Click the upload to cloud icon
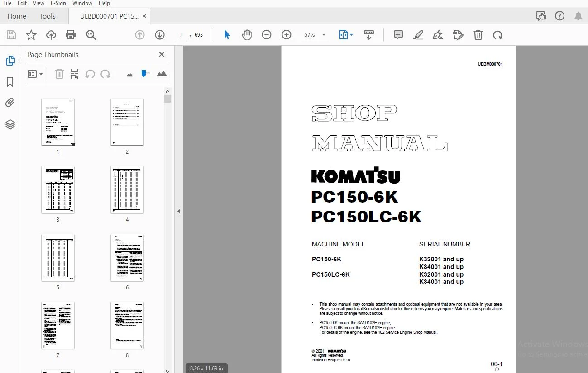 [x=51, y=35]
